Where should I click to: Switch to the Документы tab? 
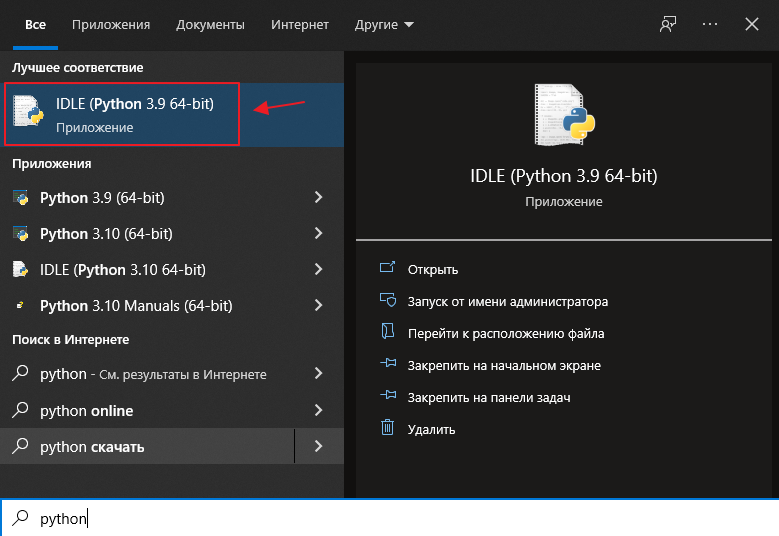(210, 24)
